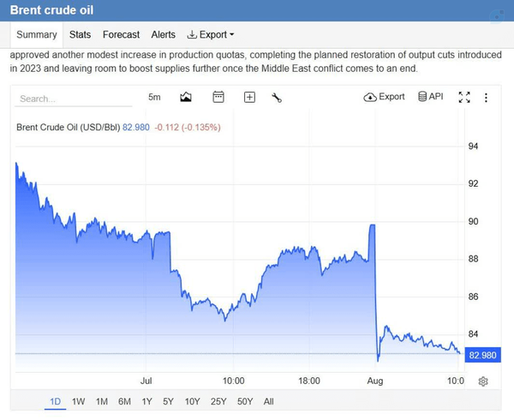Screen dimensions: 514x420
Task: Toggle fullscreen chart view
Action: (x=464, y=97)
